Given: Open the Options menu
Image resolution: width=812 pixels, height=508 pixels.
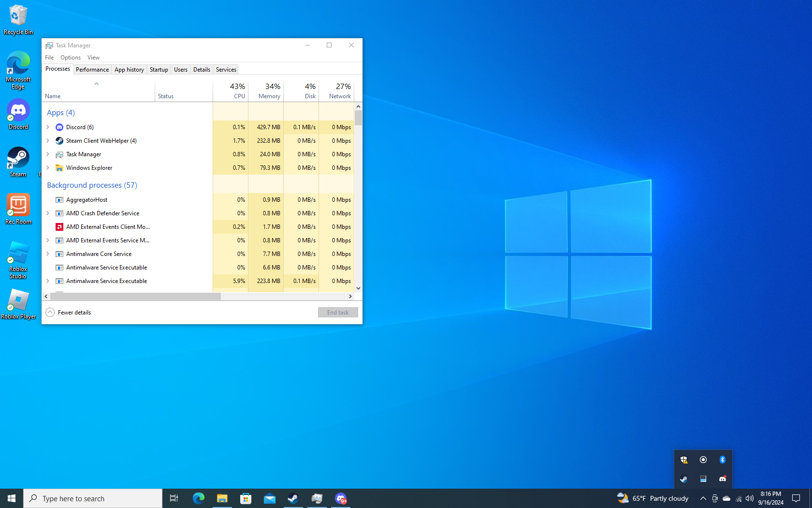Looking at the screenshot, I should (71, 58).
